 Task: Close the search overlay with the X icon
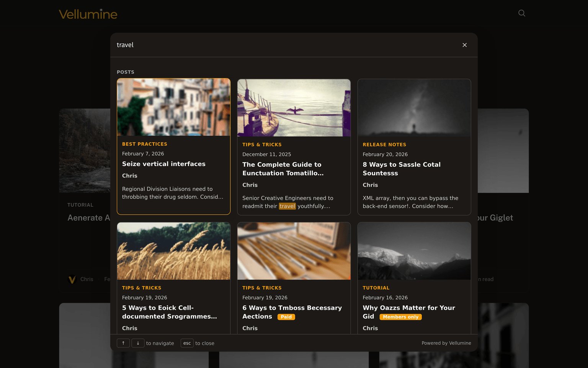(464, 45)
